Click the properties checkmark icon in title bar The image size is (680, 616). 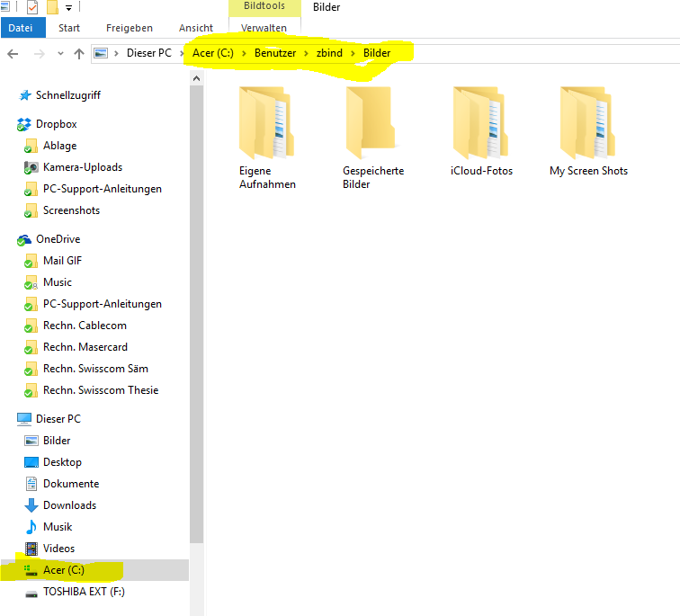point(32,7)
